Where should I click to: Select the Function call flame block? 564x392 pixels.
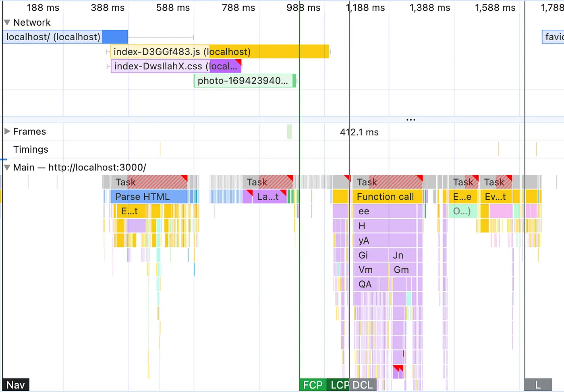click(x=387, y=197)
